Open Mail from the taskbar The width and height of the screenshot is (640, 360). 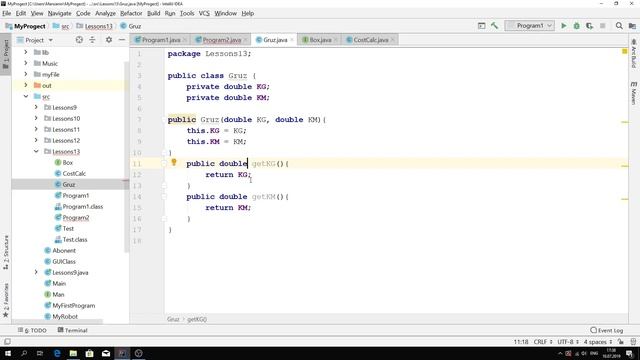click(106, 353)
